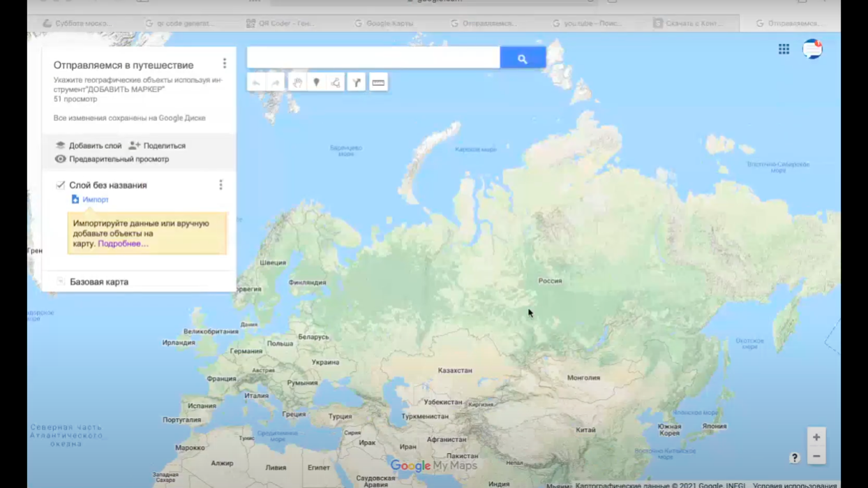The image size is (868, 488).
Task: Expand the 'Базовая карта' section
Action: (x=61, y=282)
